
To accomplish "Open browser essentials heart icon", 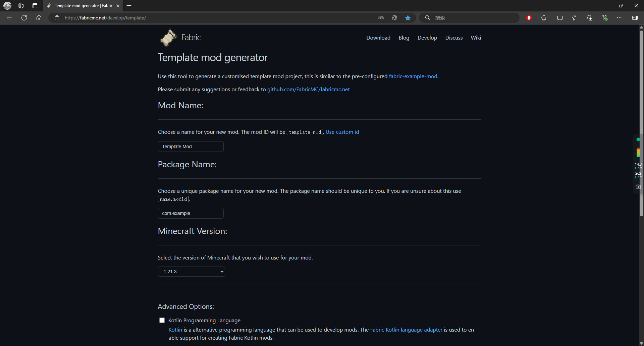I will (x=604, y=18).
